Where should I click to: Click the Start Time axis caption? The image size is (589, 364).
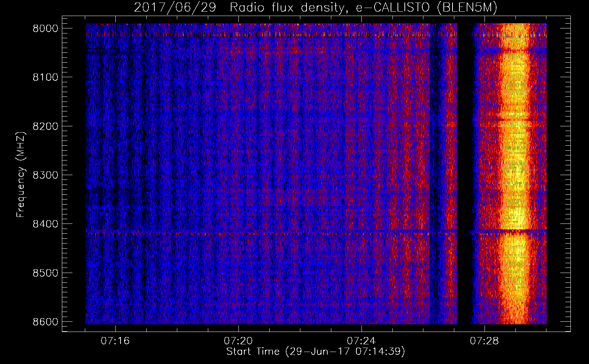[316, 352]
